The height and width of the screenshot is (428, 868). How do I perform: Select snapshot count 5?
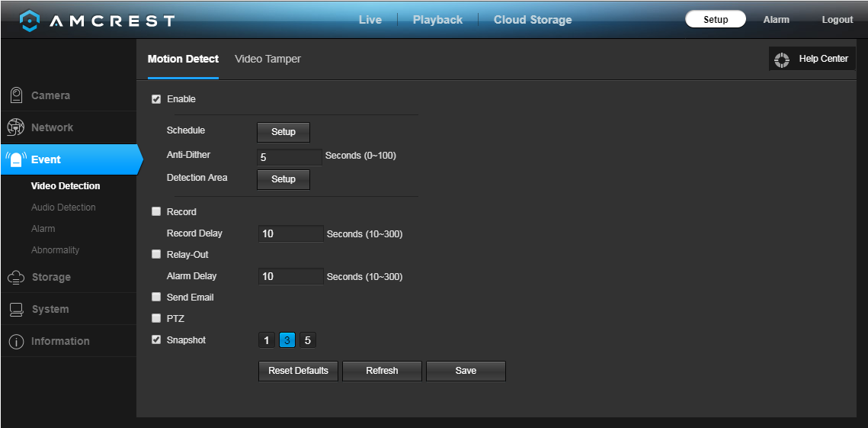click(x=308, y=340)
